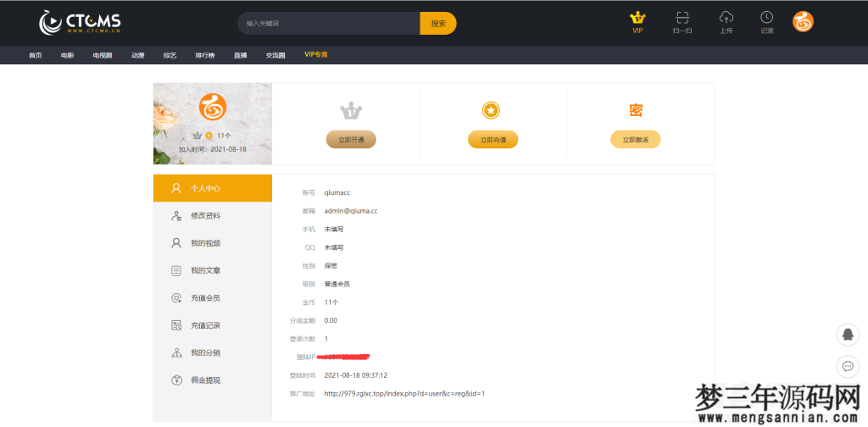Click join date 2021-08-18 on banner

click(x=229, y=149)
